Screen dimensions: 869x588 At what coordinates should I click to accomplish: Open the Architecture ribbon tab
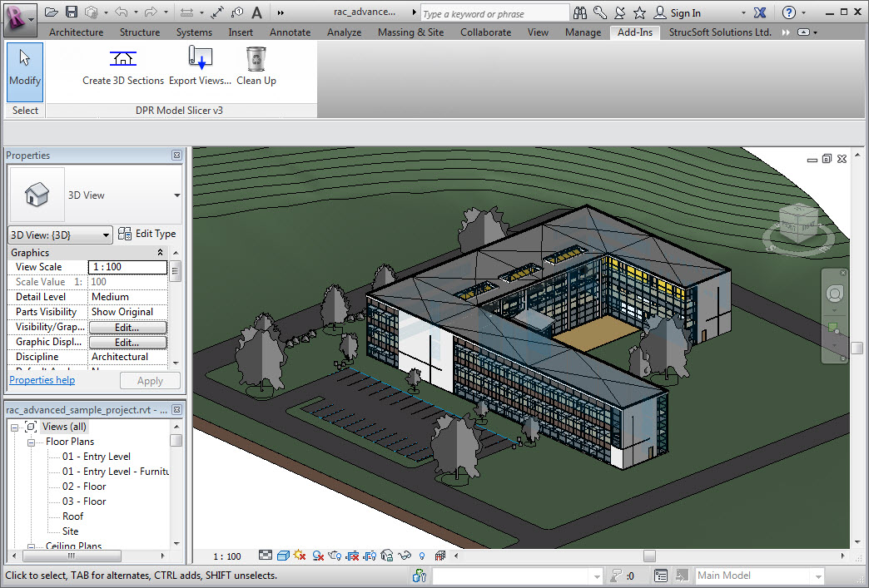pyautogui.click(x=77, y=32)
